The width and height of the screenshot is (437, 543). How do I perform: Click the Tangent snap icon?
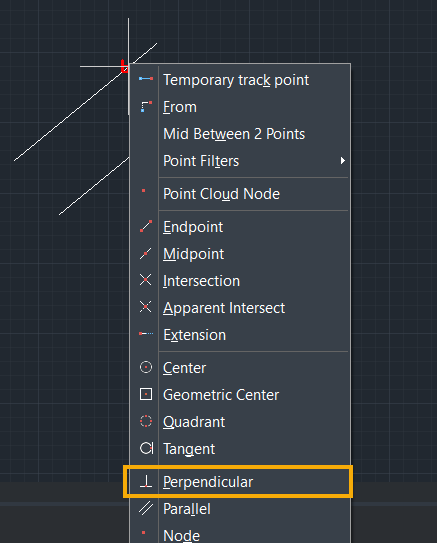(x=146, y=448)
